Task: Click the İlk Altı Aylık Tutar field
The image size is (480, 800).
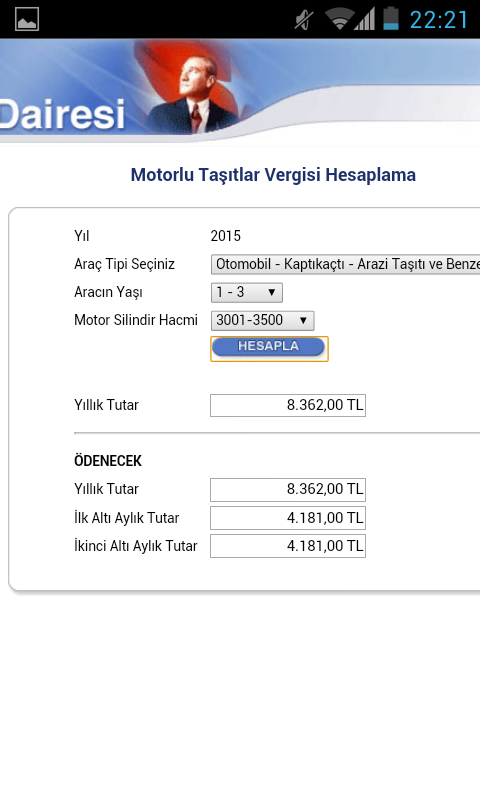Action: coord(288,518)
